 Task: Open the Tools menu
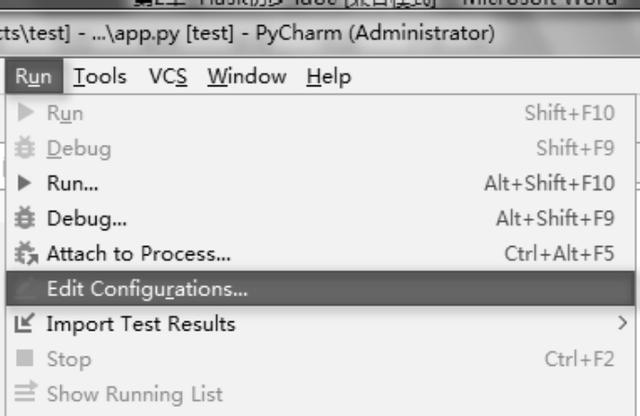pyautogui.click(x=100, y=76)
